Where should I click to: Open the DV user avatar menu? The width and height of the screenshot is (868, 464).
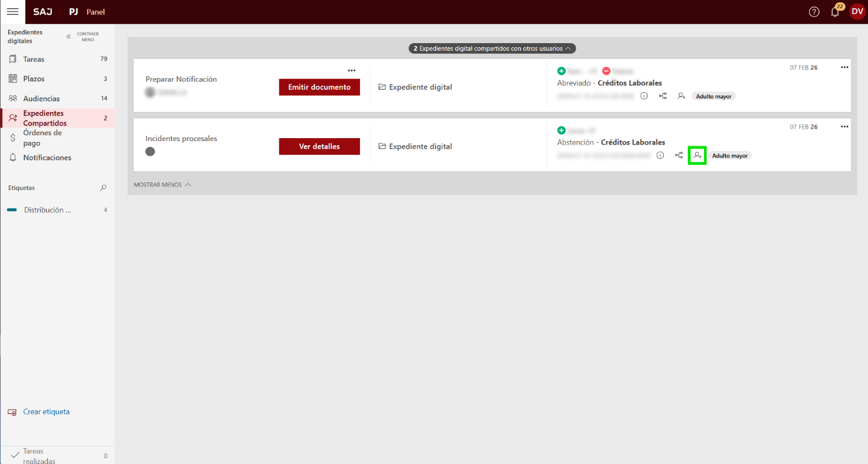[857, 12]
